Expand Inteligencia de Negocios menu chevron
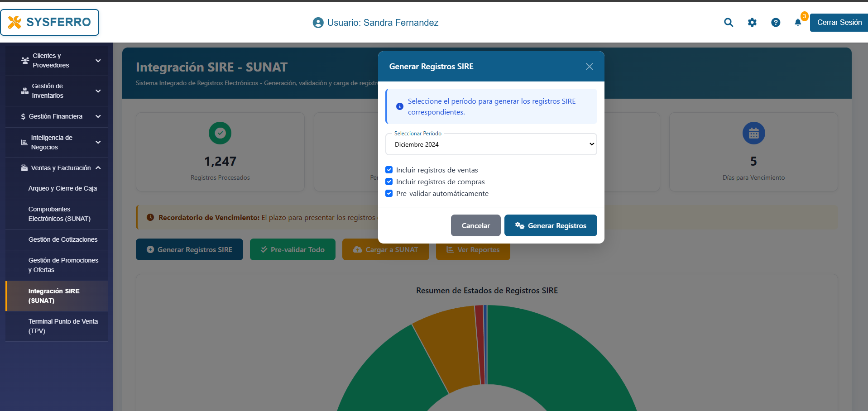 click(x=98, y=142)
